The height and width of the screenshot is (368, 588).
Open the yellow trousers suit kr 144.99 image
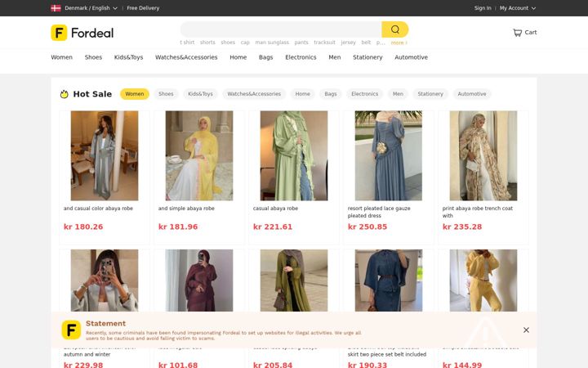(483, 280)
